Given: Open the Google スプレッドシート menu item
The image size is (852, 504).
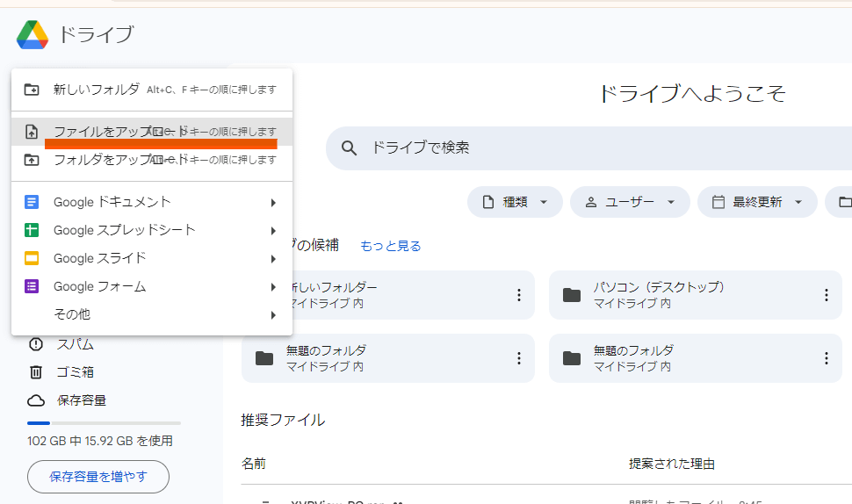Looking at the screenshot, I should (152, 230).
